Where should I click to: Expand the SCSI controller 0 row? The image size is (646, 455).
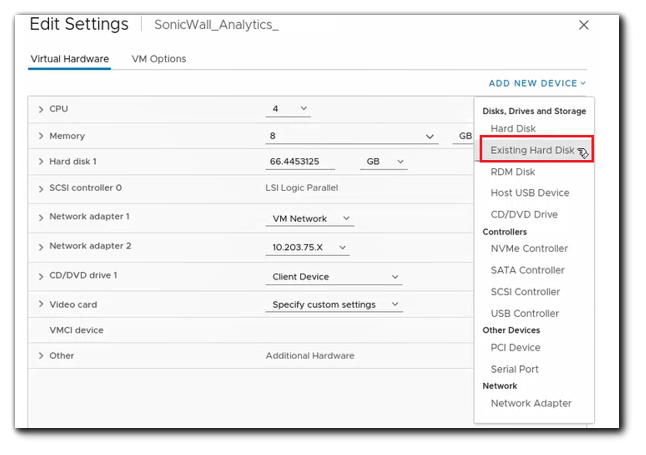tap(41, 188)
